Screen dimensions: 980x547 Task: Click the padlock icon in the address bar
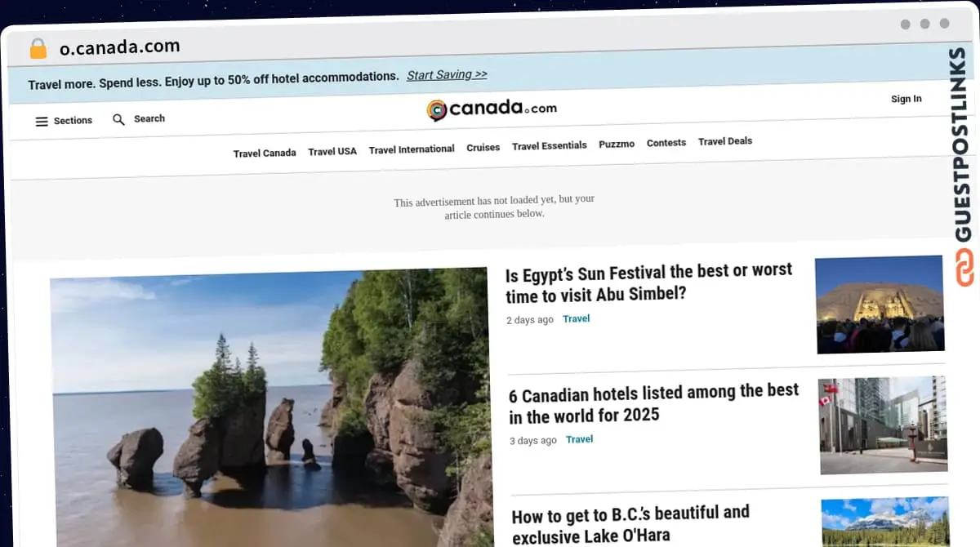click(x=38, y=48)
